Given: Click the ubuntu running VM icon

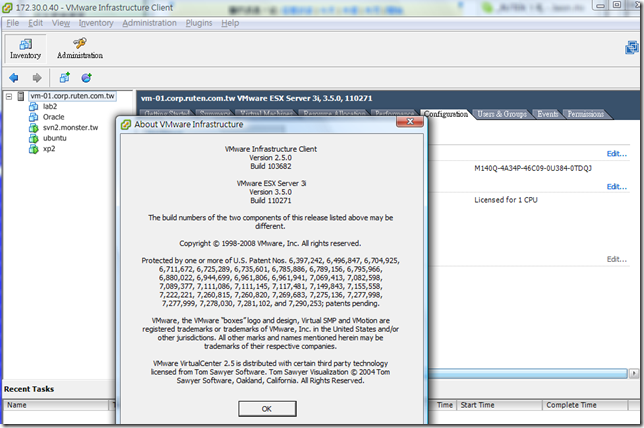Looking at the screenshot, I should point(33,138).
